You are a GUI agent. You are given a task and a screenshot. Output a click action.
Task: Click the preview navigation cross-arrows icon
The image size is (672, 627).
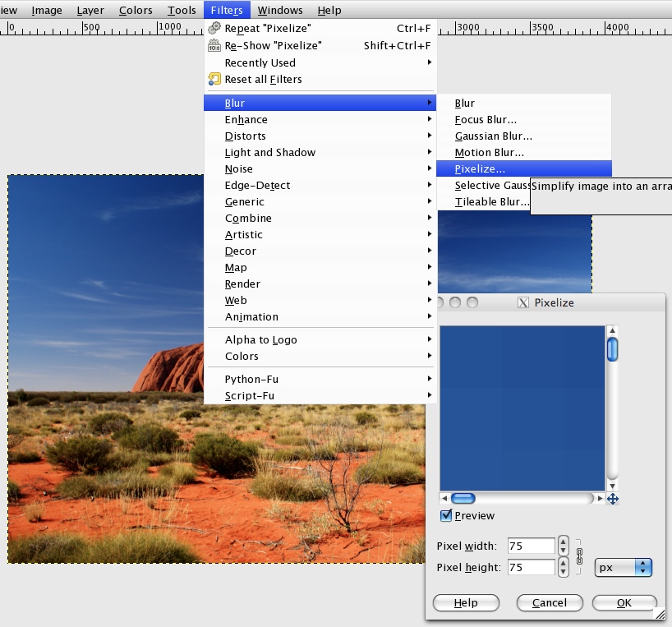pyautogui.click(x=612, y=499)
